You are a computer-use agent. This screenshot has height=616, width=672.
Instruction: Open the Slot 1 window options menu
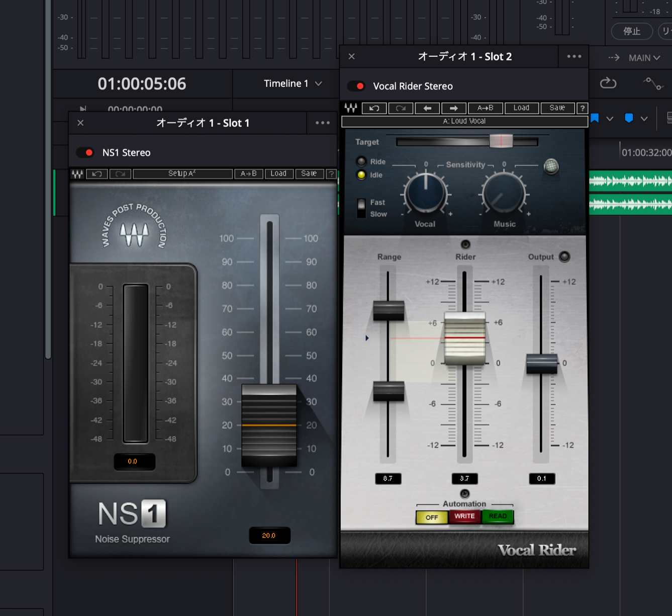tap(323, 123)
